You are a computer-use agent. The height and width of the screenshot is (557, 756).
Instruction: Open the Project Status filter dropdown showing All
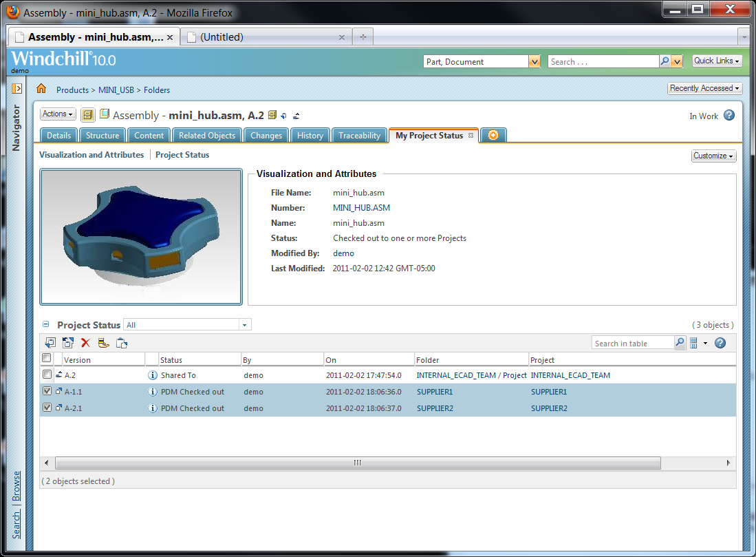point(244,324)
